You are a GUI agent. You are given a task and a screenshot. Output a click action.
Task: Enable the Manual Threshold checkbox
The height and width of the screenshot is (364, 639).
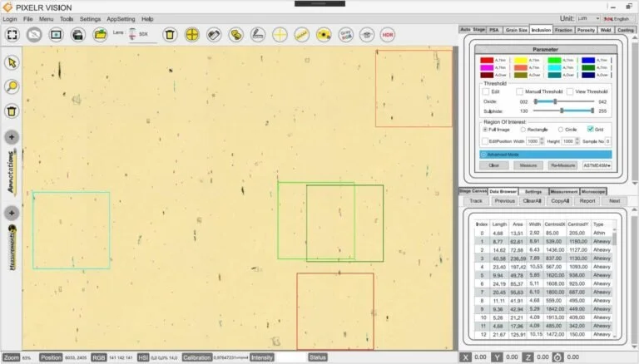519,91
